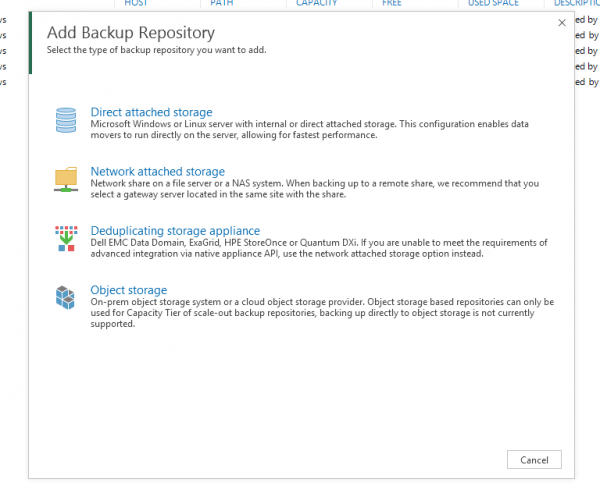Click the Object storage cube icon

[65, 298]
